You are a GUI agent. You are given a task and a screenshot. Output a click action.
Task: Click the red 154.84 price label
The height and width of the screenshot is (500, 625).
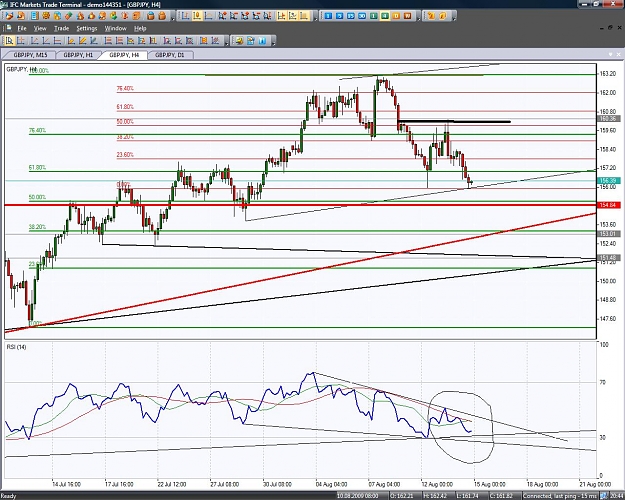tap(609, 205)
